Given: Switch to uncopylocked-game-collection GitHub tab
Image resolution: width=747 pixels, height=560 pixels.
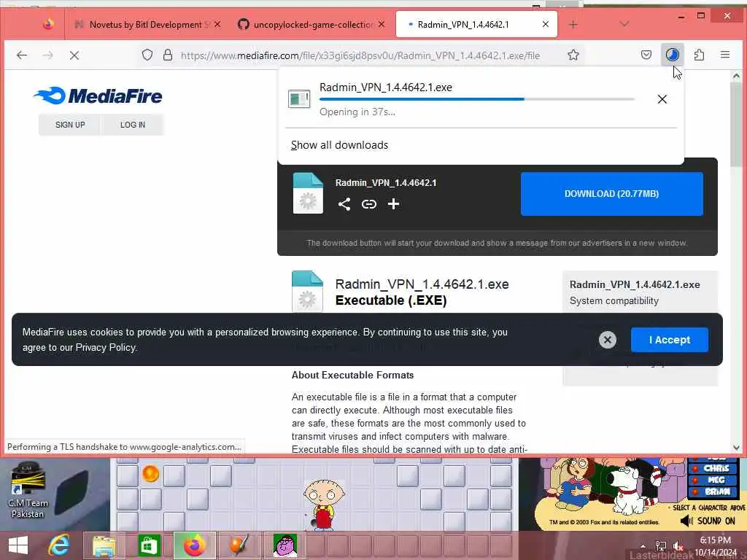Looking at the screenshot, I should coord(314,24).
